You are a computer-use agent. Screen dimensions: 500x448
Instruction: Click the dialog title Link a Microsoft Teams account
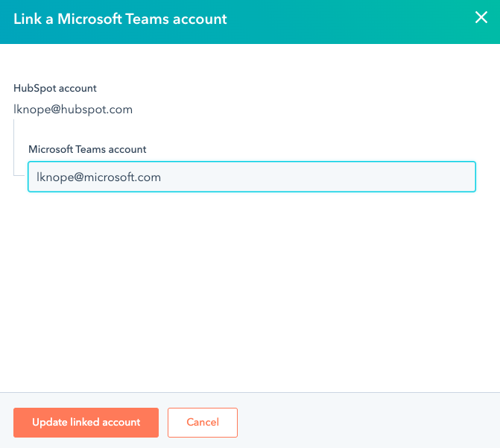pos(120,19)
